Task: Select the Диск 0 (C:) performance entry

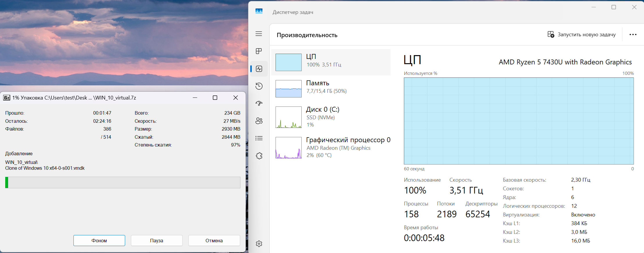Action: coord(331,117)
